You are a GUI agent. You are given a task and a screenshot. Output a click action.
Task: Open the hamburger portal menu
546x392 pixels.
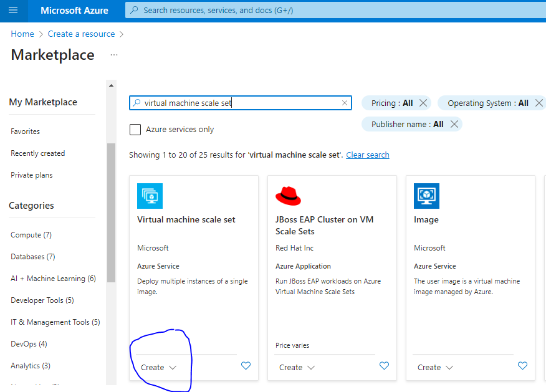pyautogui.click(x=13, y=11)
